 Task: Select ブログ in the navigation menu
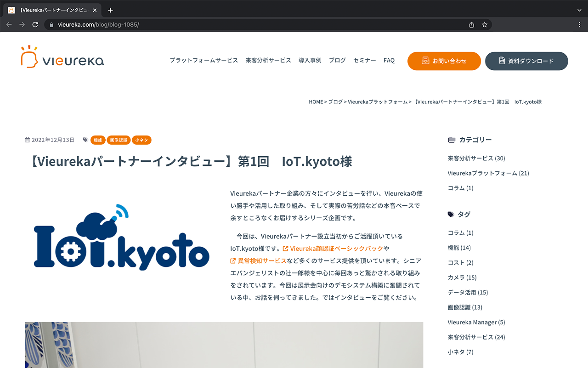(337, 60)
